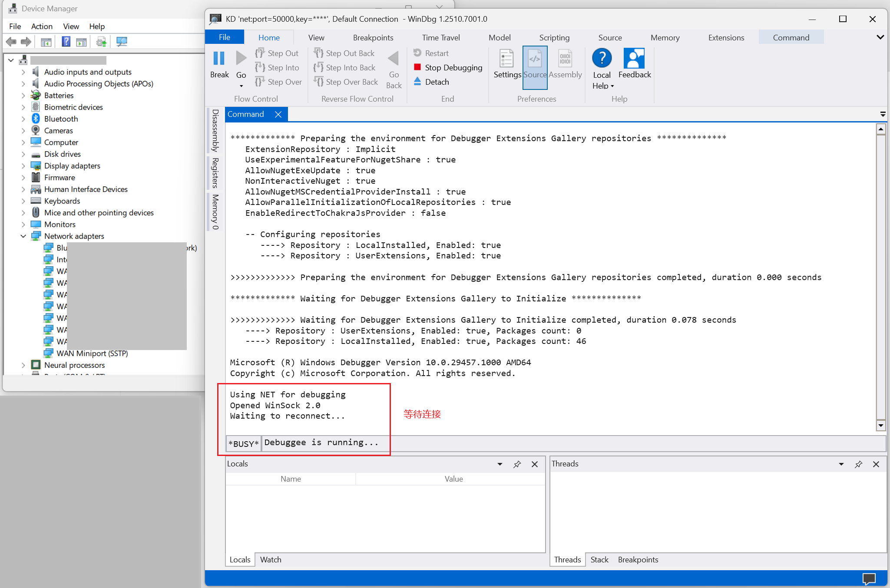Click the Restart icon in End group
This screenshot has width=890, height=588.
(x=417, y=53)
